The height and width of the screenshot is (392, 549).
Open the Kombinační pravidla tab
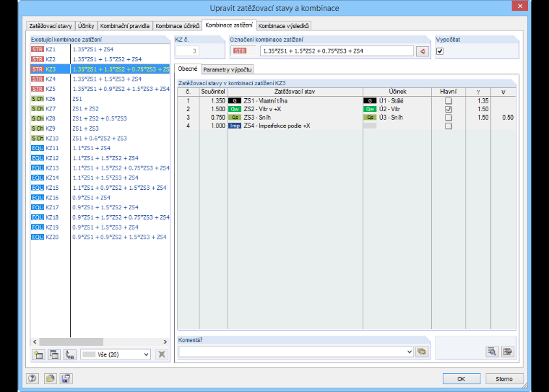tap(125, 26)
